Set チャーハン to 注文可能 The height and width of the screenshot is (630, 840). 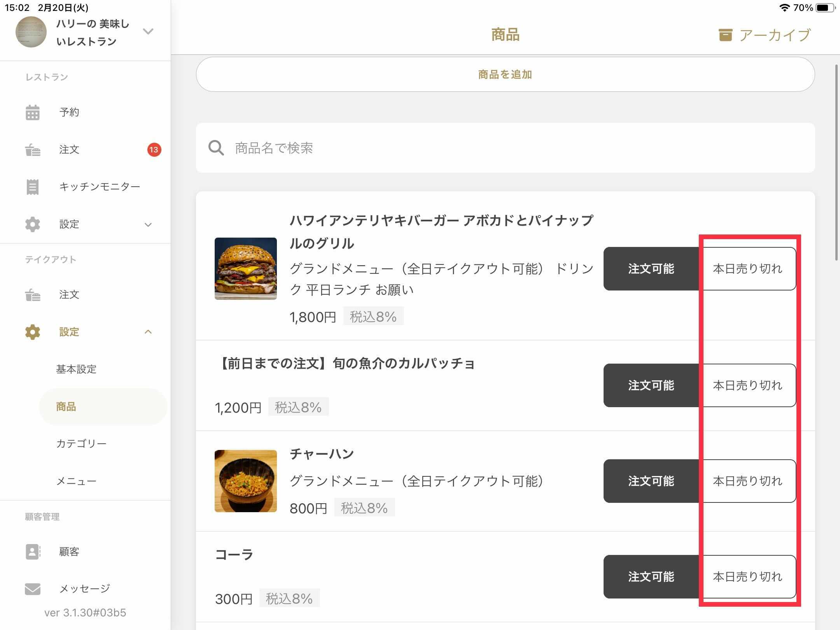click(651, 481)
